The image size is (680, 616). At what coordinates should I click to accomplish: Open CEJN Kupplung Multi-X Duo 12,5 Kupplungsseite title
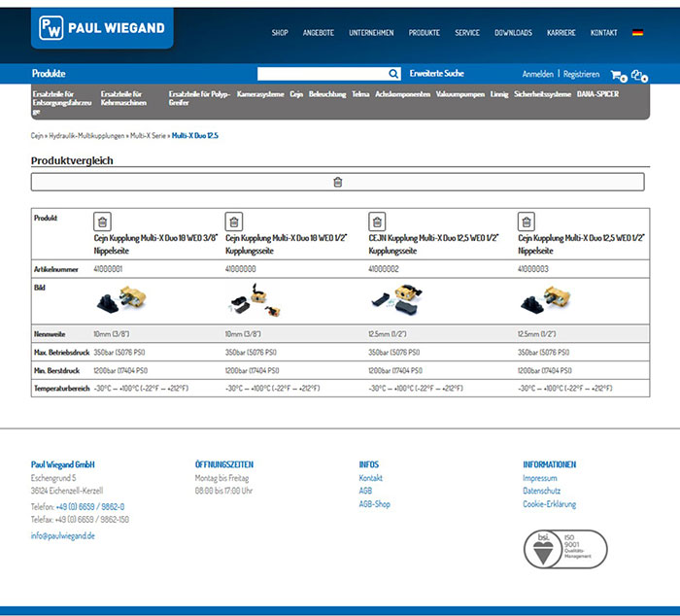[x=433, y=244]
